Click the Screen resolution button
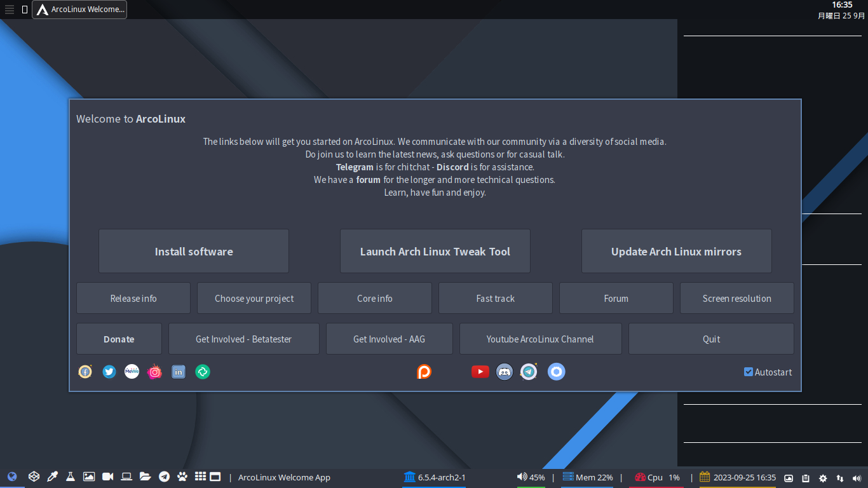 737,298
